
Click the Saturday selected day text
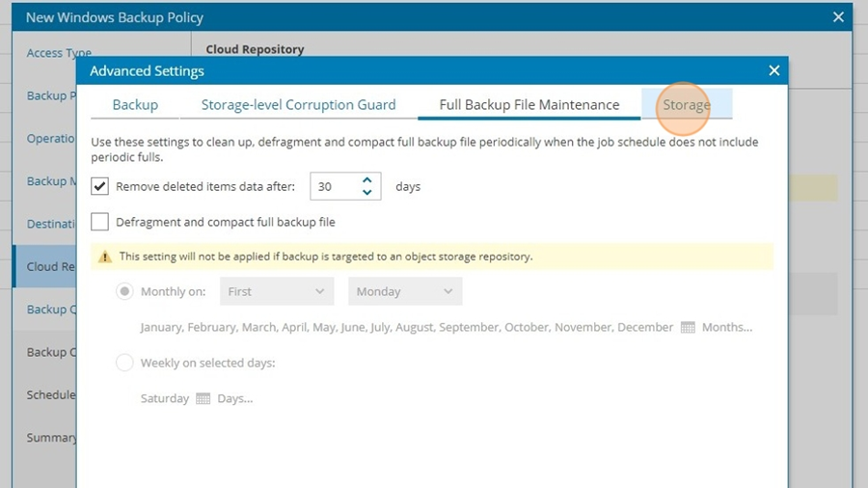(164, 398)
